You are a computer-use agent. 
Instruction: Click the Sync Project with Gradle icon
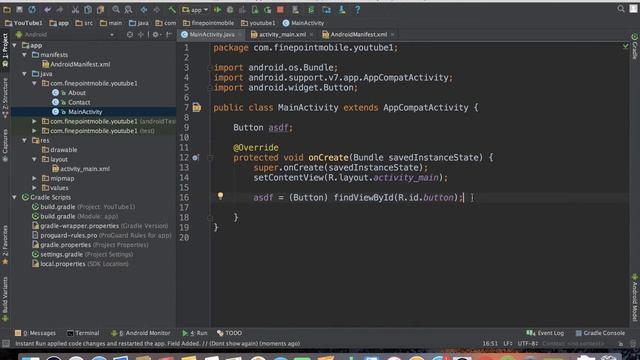pyautogui.click(x=311, y=9)
